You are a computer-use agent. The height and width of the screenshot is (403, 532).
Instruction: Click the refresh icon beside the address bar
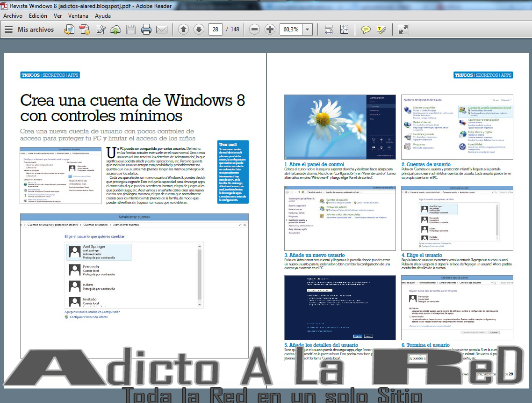pos(245,225)
